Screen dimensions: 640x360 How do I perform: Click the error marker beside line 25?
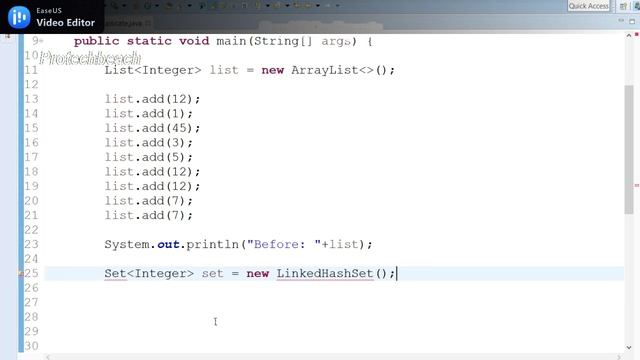(21, 273)
